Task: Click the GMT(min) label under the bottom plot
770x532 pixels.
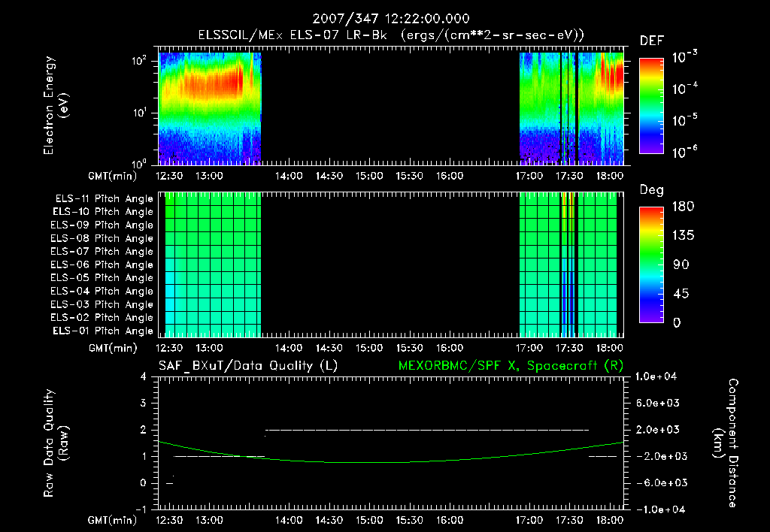Action: click(x=112, y=520)
